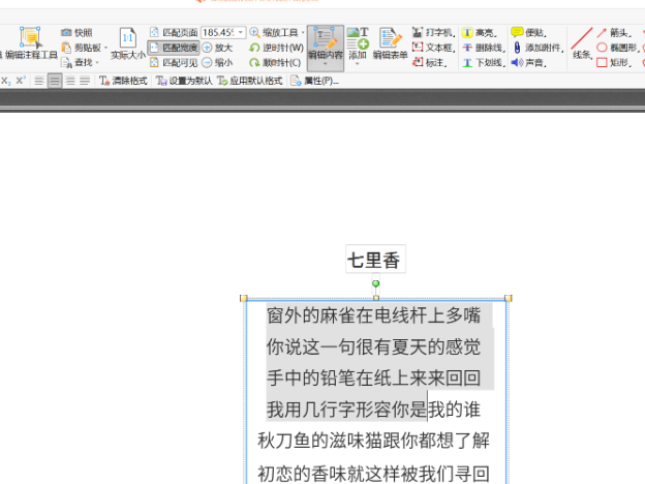
Task: Click the line 窗外的麻雀在电线杆上多嘴
Action: 374,315
